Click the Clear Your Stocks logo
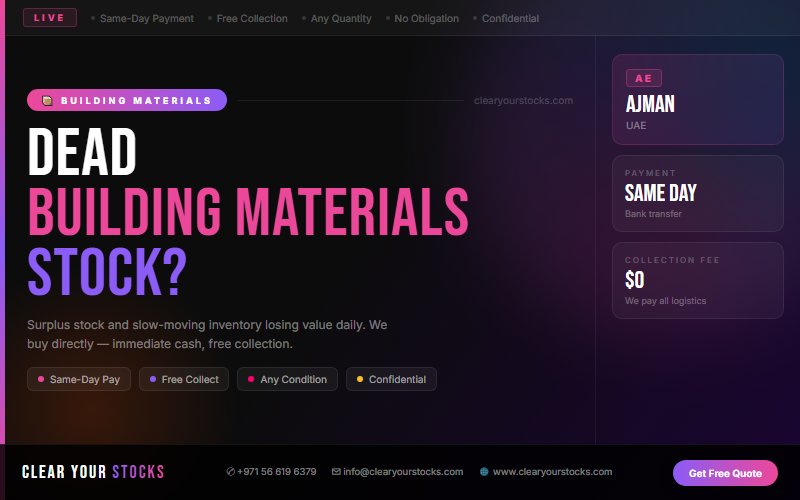 click(x=93, y=472)
